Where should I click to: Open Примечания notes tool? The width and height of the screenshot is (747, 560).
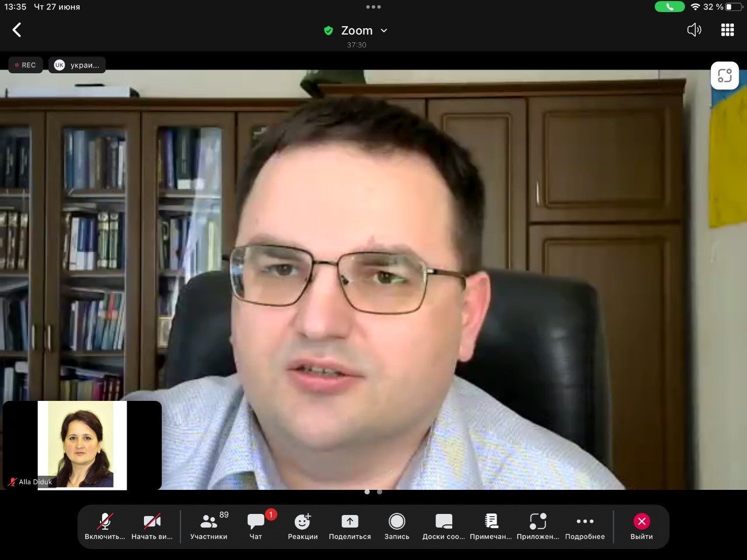pos(491,527)
